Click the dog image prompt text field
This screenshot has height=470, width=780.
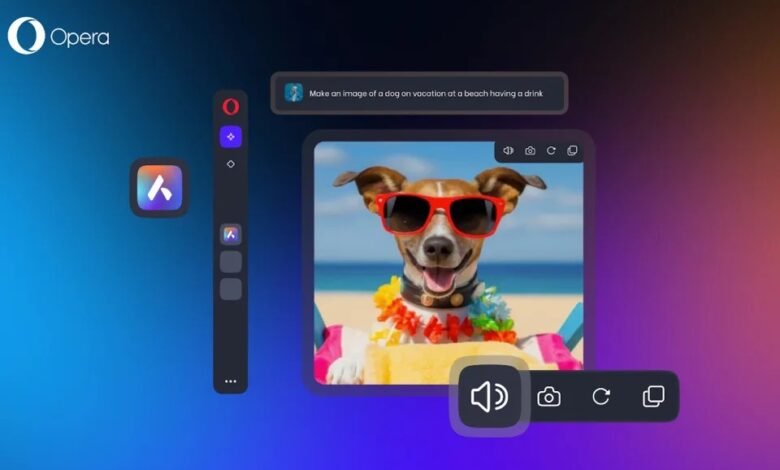tap(430, 93)
